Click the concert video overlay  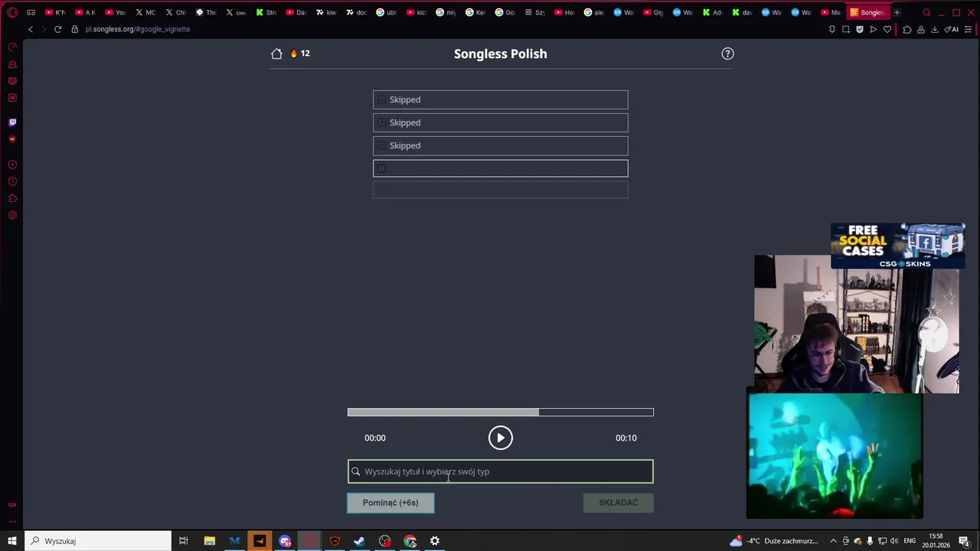835,456
